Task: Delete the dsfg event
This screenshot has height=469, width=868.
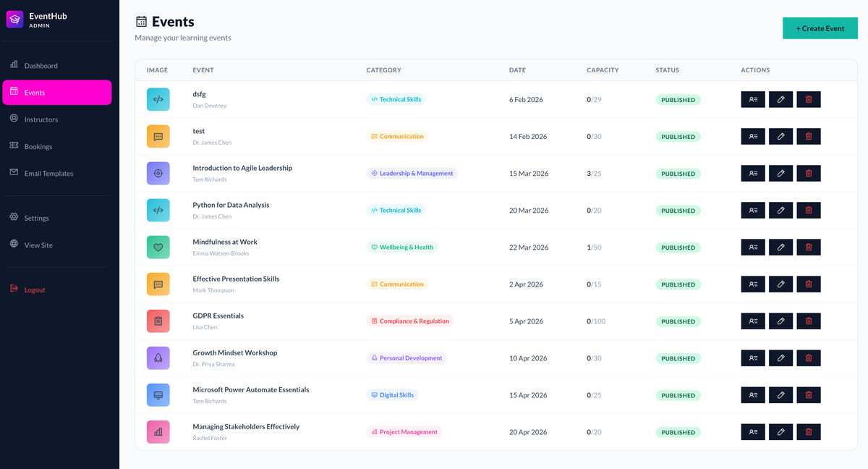Action: [x=809, y=99]
